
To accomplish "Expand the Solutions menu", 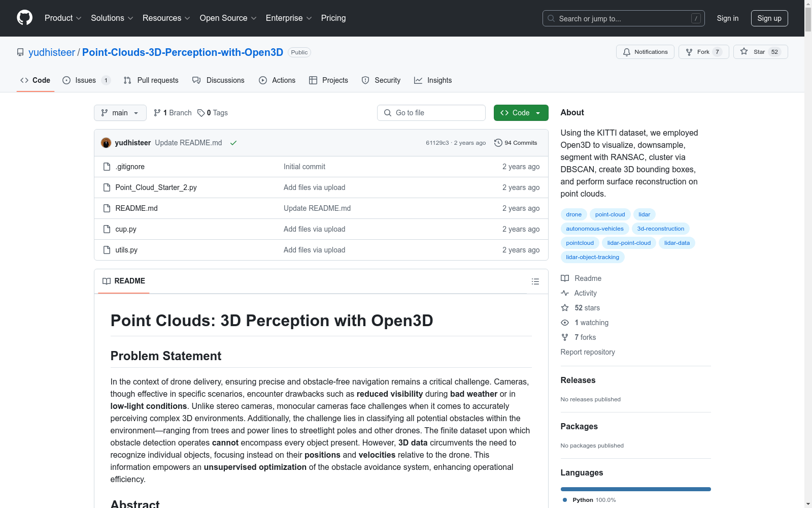I will (x=112, y=18).
